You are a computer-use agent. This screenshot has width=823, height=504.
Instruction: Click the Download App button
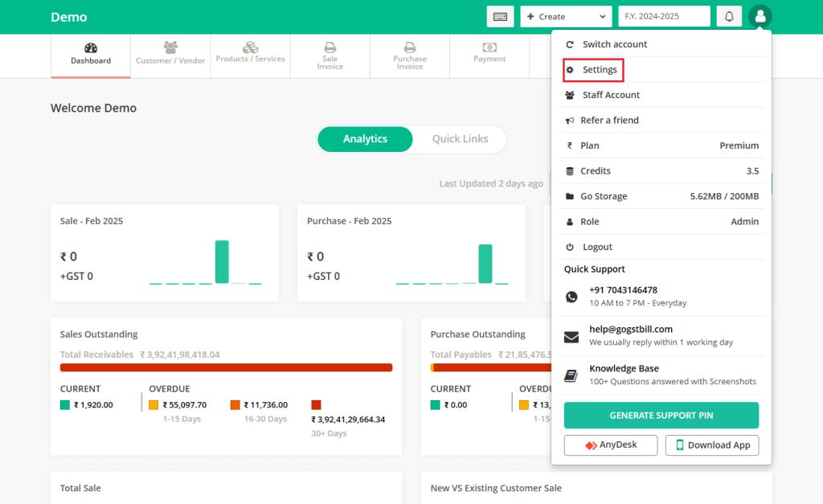712,445
